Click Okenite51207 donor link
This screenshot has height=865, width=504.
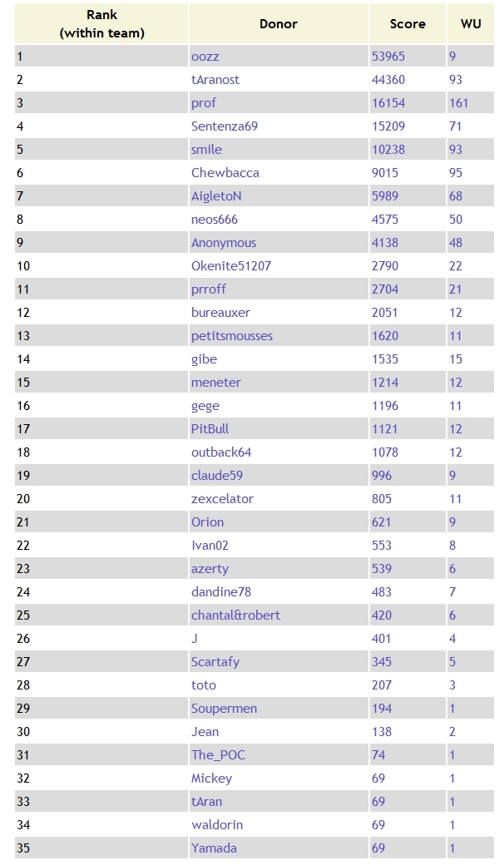pyautogui.click(x=231, y=266)
